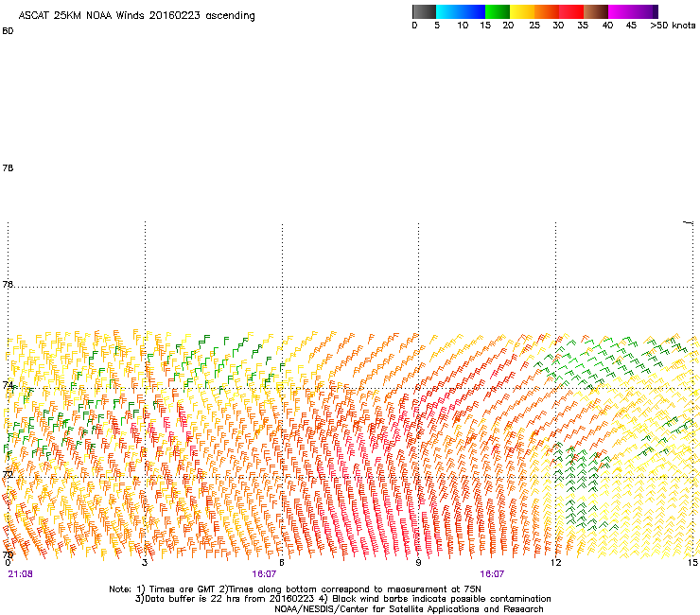Click the purple '16:07' time stamp near longitude 6
Viewport: 700px width, 615px height.
(x=264, y=574)
